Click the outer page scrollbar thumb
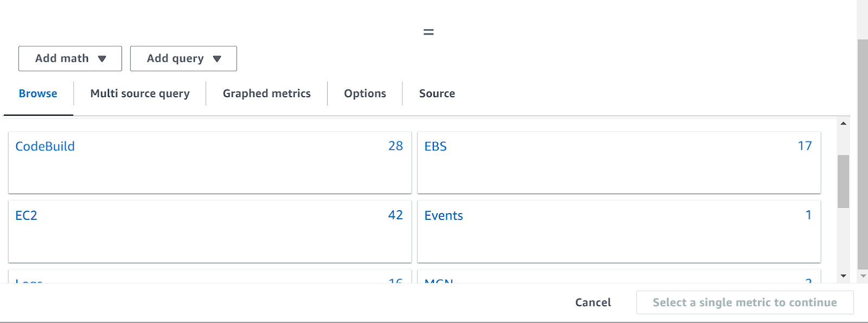The width and height of the screenshot is (868, 323). (x=863, y=154)
